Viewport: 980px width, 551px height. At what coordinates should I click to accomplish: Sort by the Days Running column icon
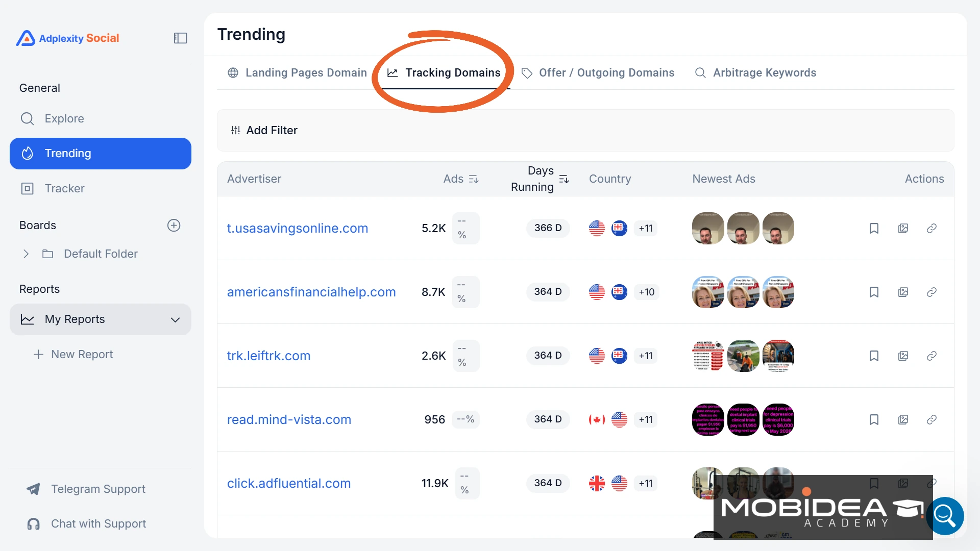point(563,179)
